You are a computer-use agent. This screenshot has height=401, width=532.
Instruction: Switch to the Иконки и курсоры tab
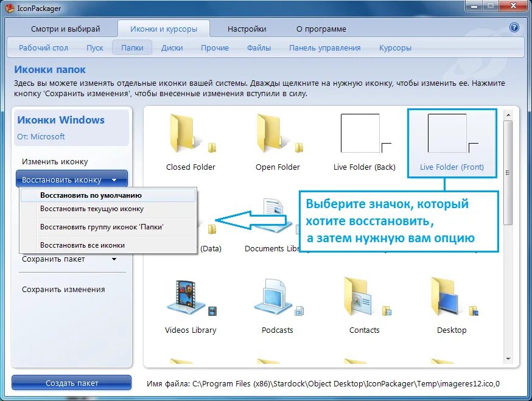(x=164, y=29)
